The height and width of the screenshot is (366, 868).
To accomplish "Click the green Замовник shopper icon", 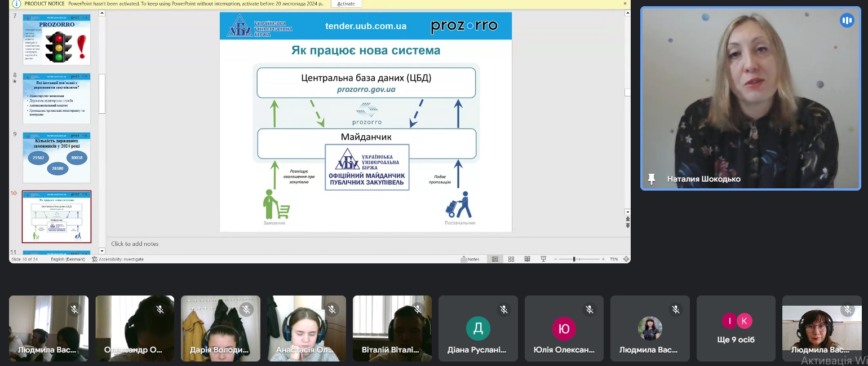I will 276,205.
